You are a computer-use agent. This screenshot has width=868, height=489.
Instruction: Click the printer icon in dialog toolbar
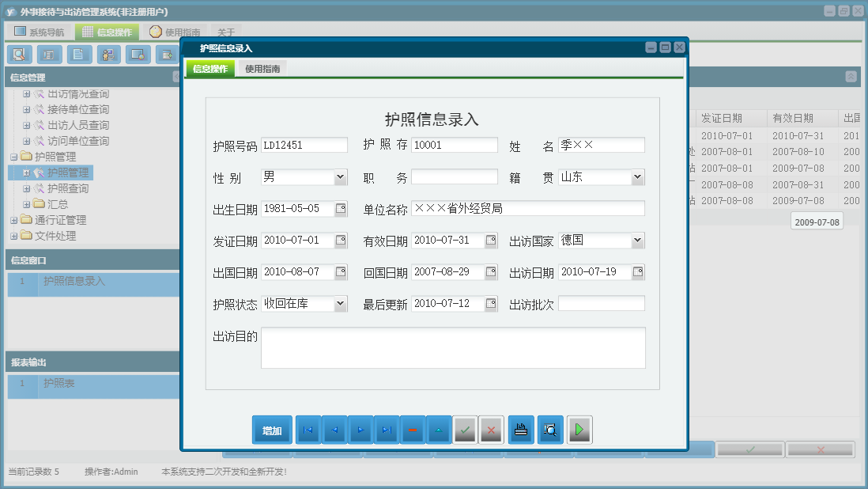pyautogui.click(x=521, y=430)
